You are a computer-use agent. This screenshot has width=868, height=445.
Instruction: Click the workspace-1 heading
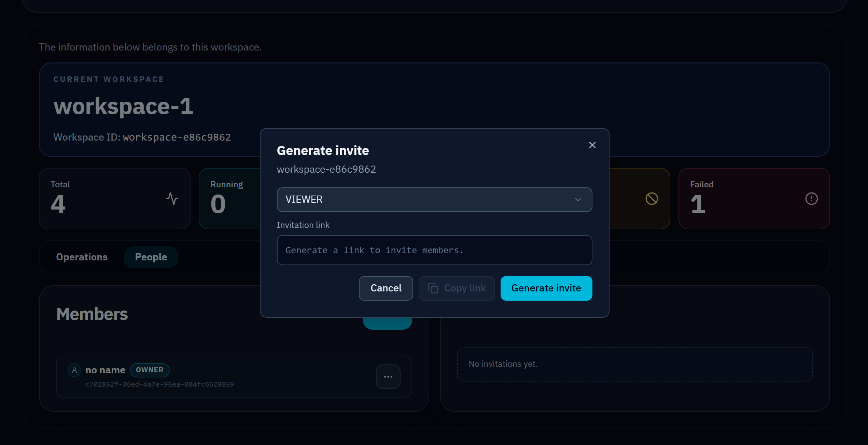123,106
